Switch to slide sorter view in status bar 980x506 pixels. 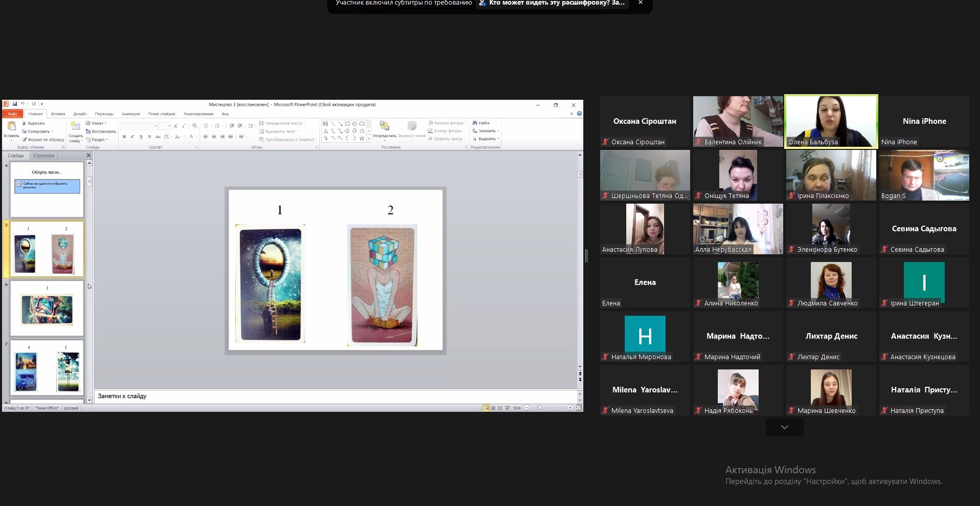493,408
